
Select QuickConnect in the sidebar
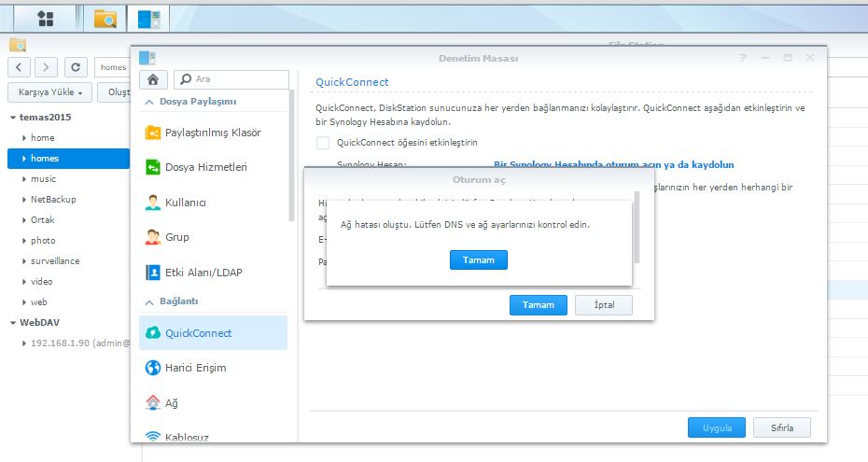pyautogui.click(x=198, y=333)
